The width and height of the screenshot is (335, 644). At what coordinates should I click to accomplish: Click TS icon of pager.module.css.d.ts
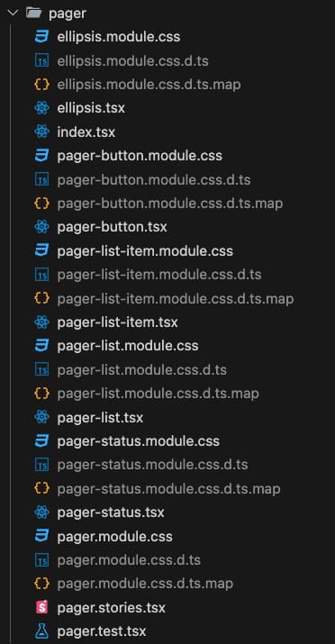pos(41,560)
